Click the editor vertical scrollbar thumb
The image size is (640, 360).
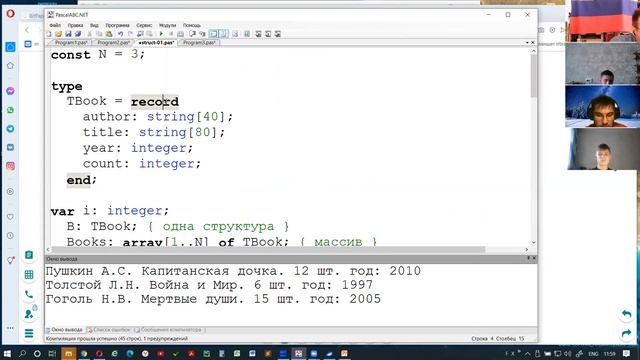click(533, 76)
